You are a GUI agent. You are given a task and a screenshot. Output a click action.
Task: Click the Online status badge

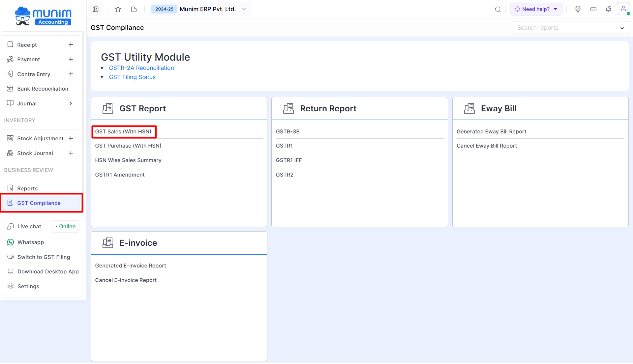pos(66,226)
